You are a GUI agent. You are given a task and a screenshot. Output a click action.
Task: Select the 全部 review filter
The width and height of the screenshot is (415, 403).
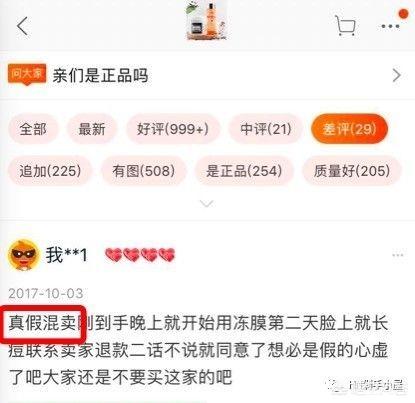pyautogui.click(x=33, y=129)
